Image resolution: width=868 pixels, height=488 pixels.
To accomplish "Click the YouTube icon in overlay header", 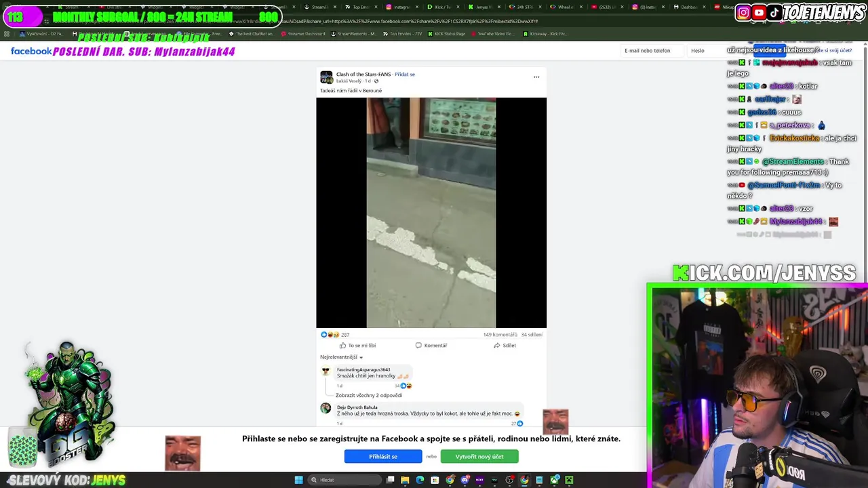I will click(x=759, y=12).
